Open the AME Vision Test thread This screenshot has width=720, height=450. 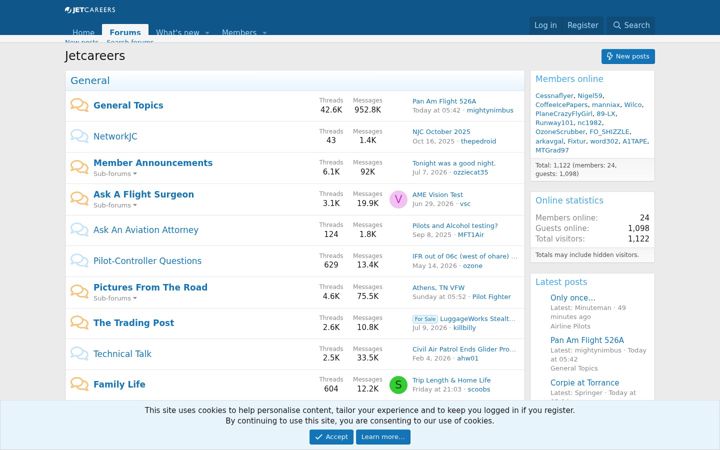[x=438, y=195]
